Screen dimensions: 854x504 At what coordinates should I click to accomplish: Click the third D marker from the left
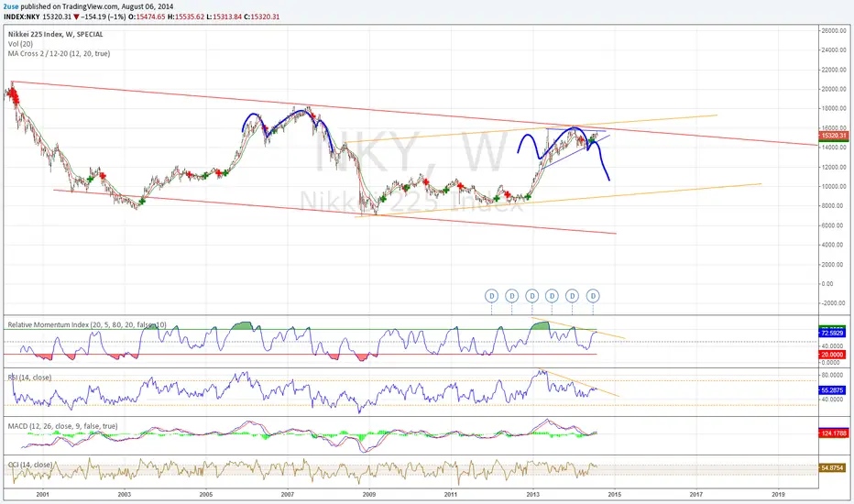(x=531, y=296)
